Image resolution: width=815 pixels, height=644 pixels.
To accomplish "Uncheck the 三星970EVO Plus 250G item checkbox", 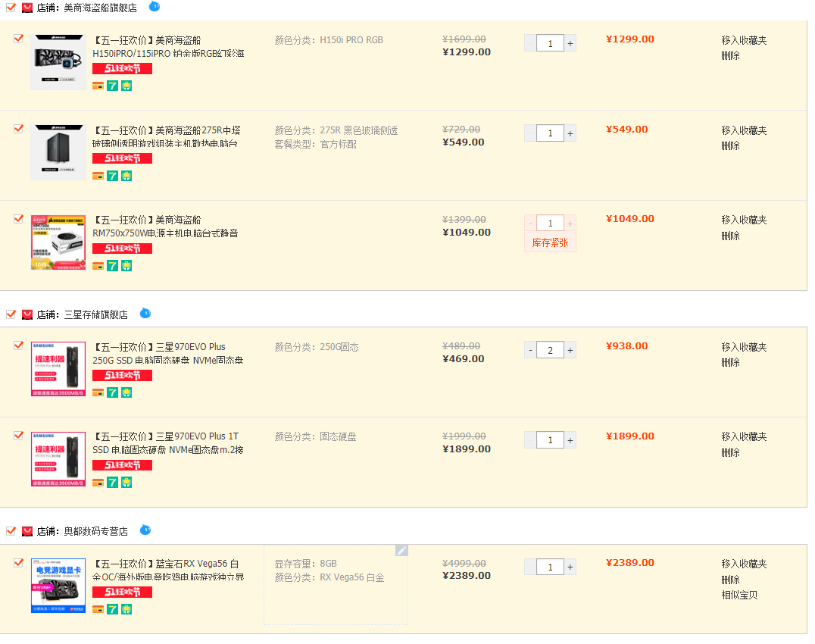I will click(x=18, y=345).
